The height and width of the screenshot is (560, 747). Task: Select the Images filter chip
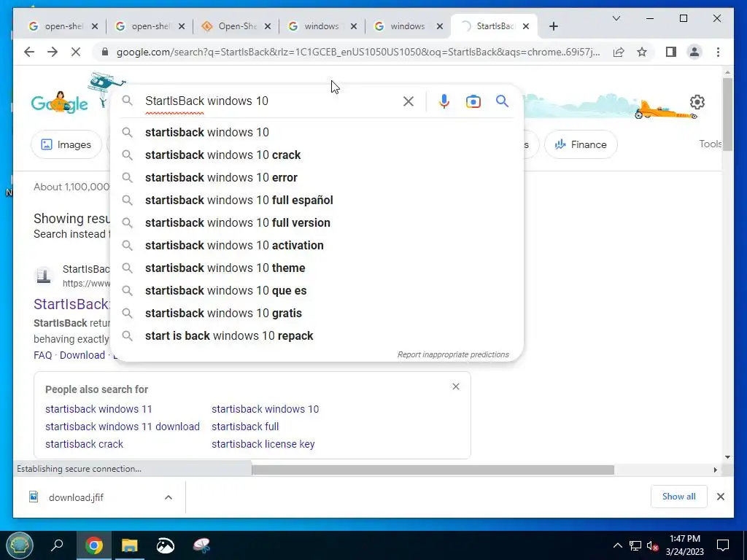click(66, 144)
